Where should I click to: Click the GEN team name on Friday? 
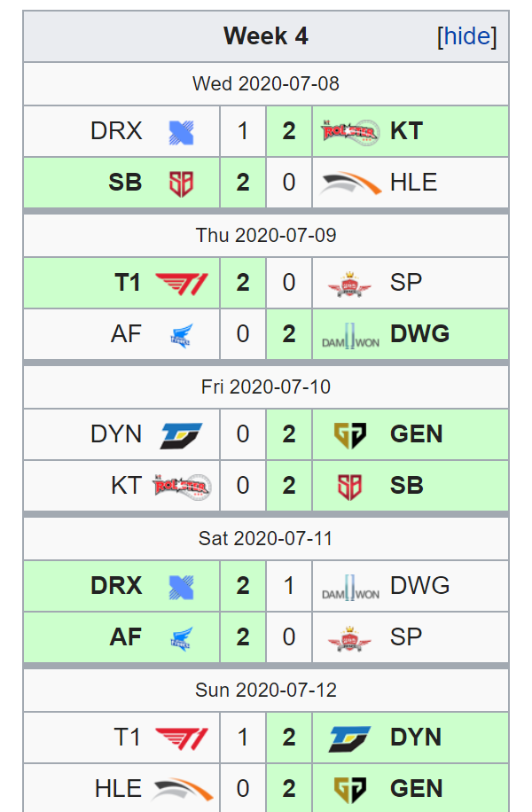click(417, 434)
